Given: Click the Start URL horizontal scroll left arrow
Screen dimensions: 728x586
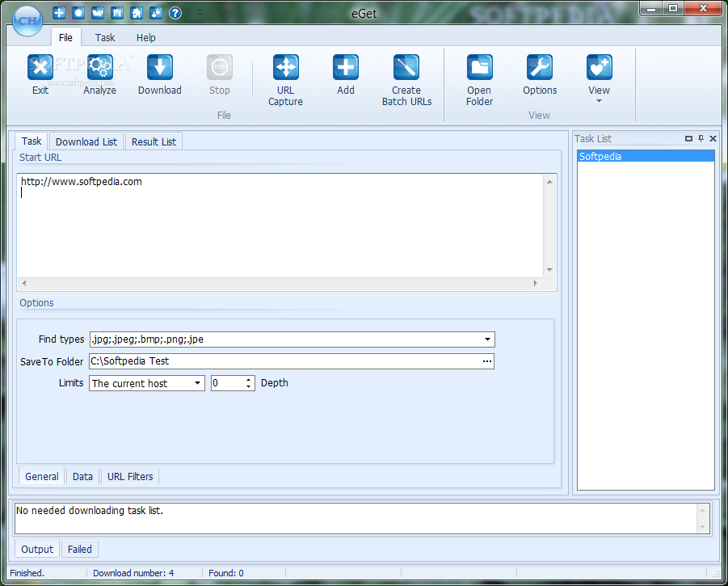Looking at the screenshot, I should [x=24, y=283].
